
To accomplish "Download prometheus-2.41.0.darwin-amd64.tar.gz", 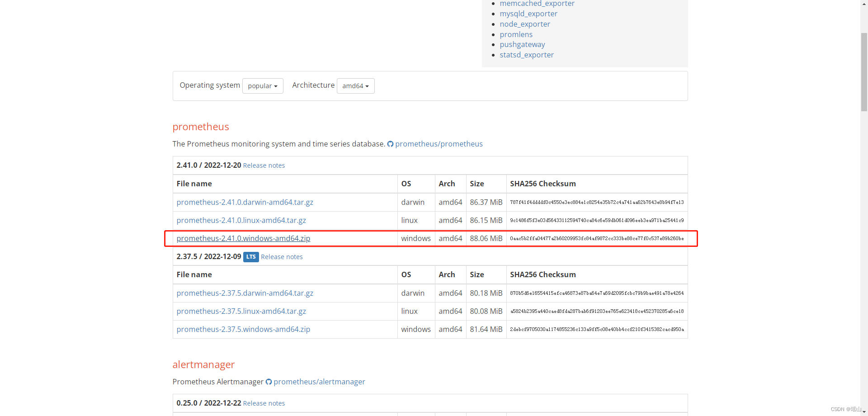I will [245, 202].
